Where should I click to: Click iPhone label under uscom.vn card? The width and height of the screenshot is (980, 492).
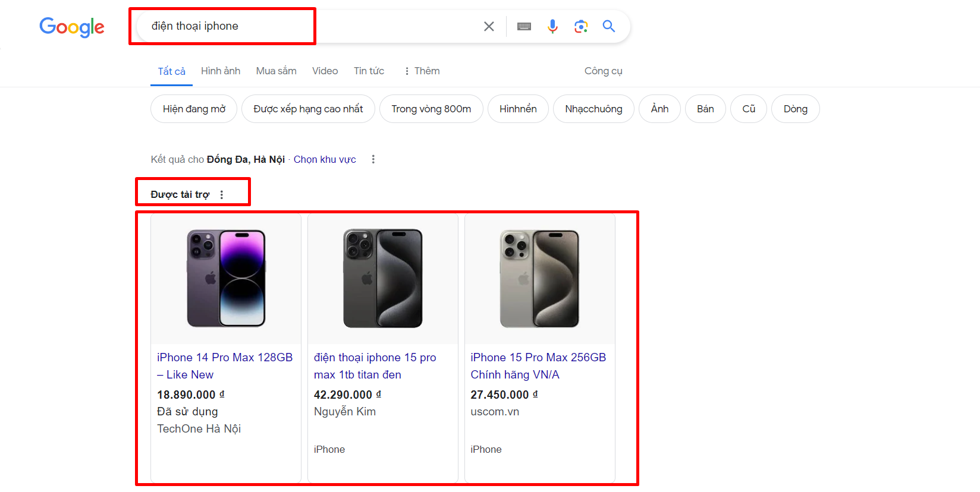click(486, 449)
